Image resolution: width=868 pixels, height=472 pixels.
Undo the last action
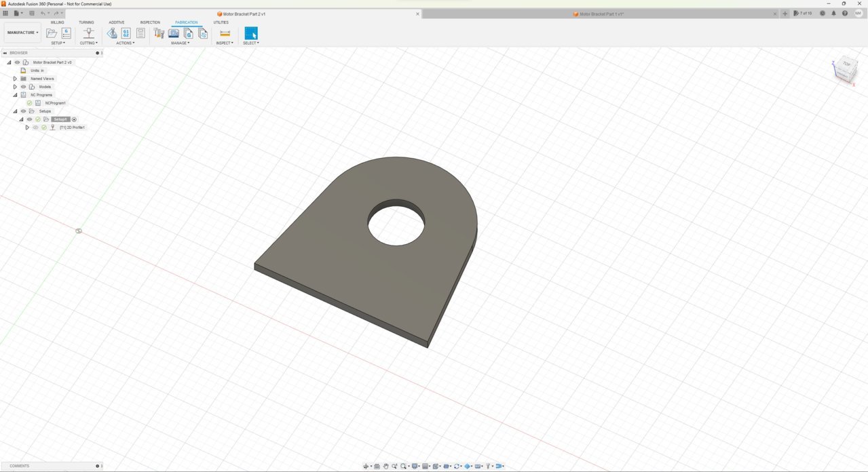pos(43,13)
